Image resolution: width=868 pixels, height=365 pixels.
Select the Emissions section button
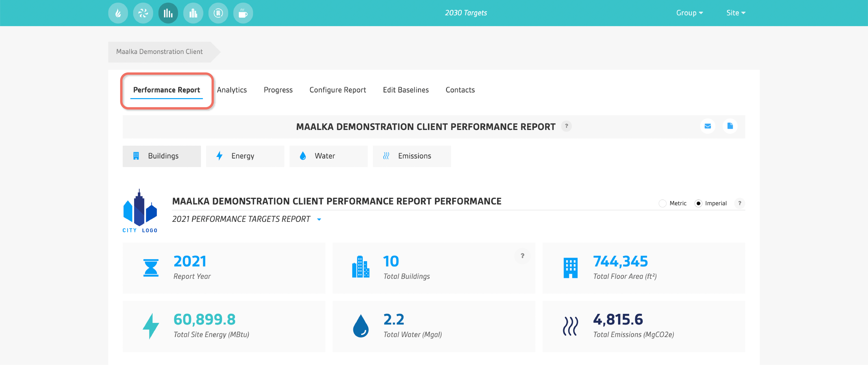[412, 156]
